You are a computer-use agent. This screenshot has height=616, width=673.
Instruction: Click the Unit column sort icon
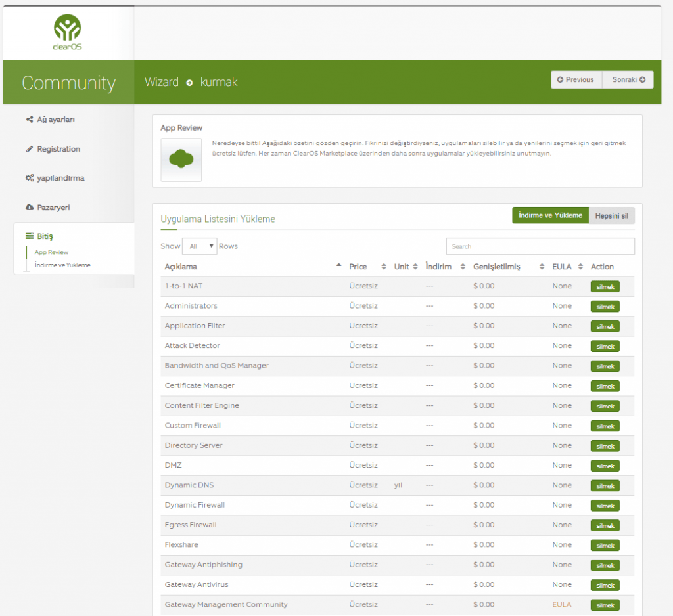pos(415,267)
